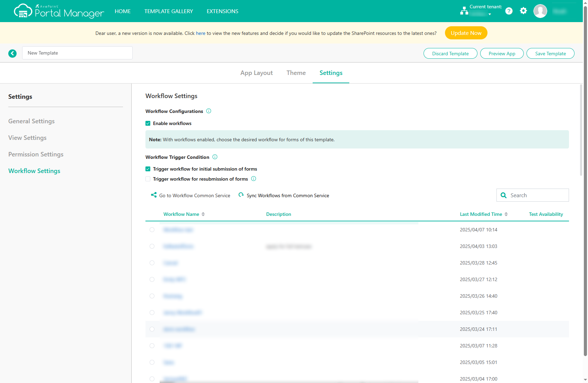This screenshot has height=383, width=588.
Task: Click the user profile avatar
Action: (x=540, y=11)
